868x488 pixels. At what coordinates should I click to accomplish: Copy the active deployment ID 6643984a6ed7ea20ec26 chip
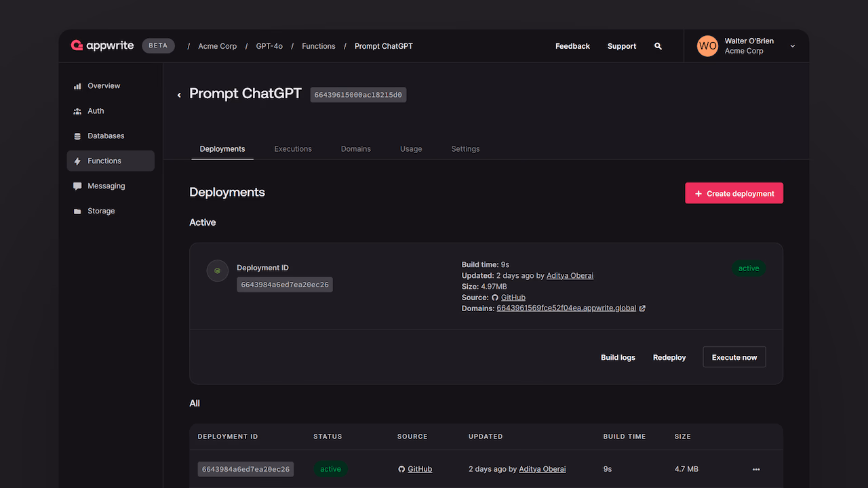[x=285, y=285]
